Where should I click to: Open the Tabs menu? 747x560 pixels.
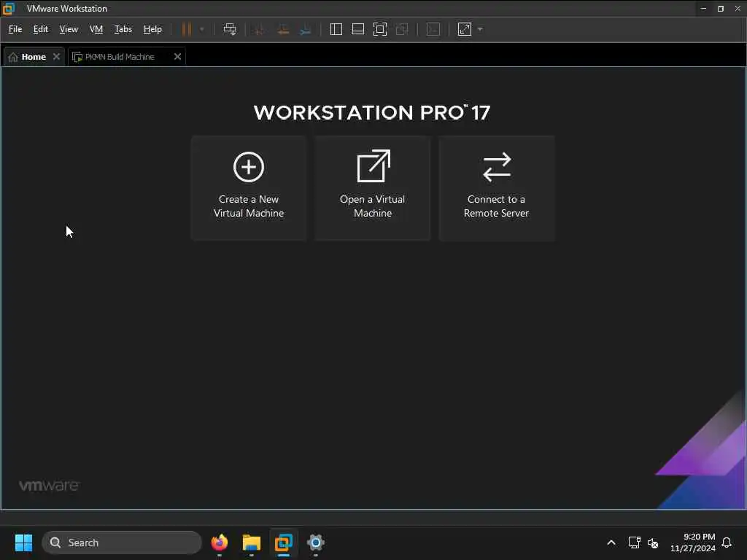[123, 29]
